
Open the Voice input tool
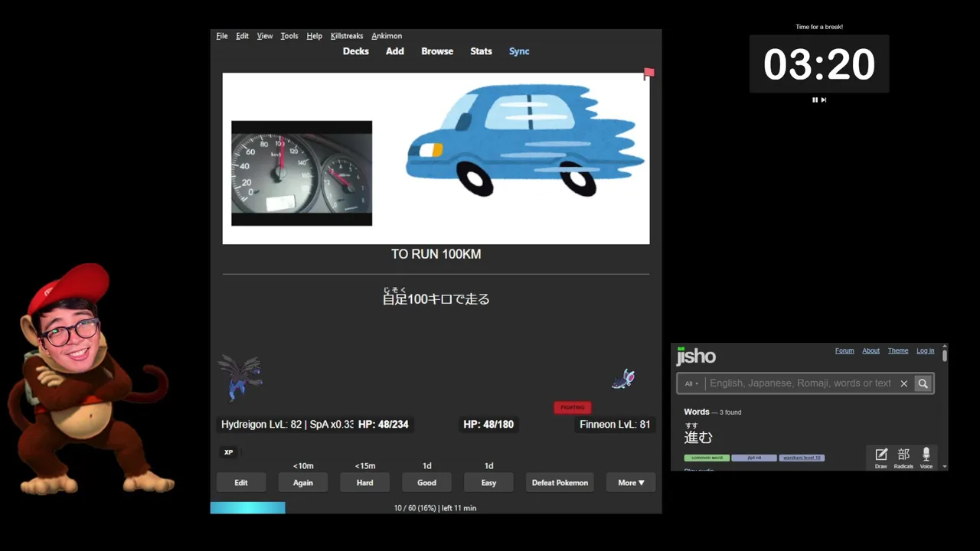(926, 458)
